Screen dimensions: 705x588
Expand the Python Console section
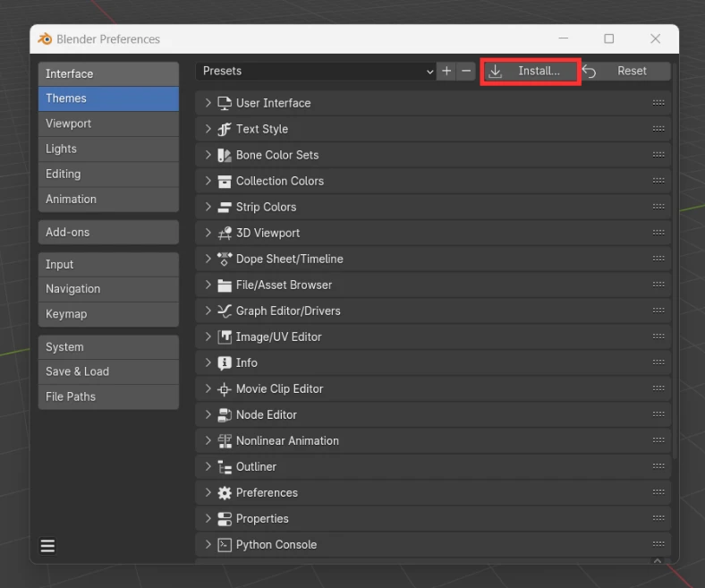point(208,545)
